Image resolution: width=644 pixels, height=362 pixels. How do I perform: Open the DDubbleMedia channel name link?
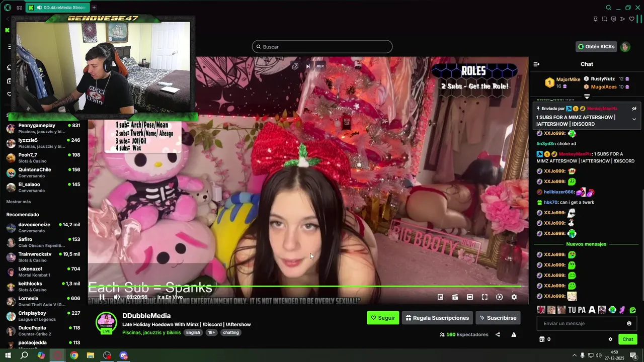coord(146,316)
